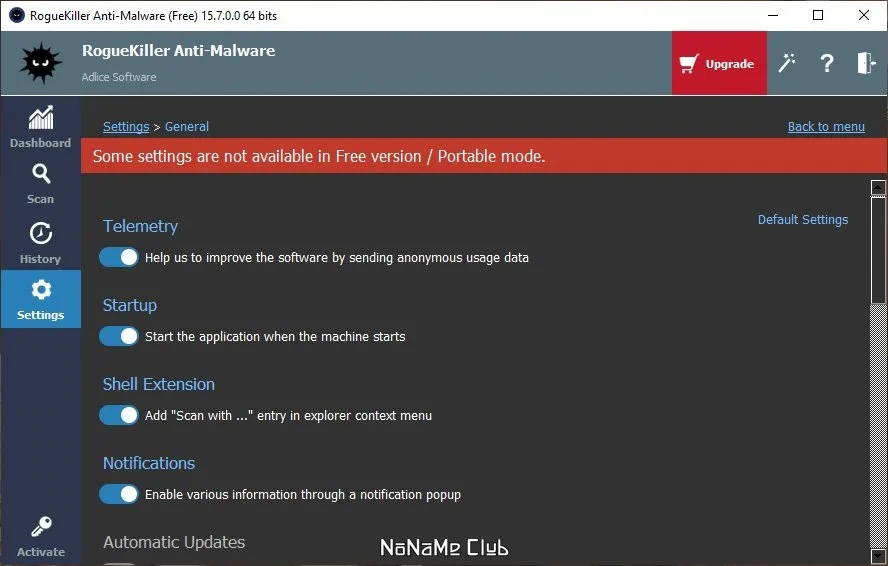Click the RogueKiller Anti-Malware header title

click(x=178, y=50)
